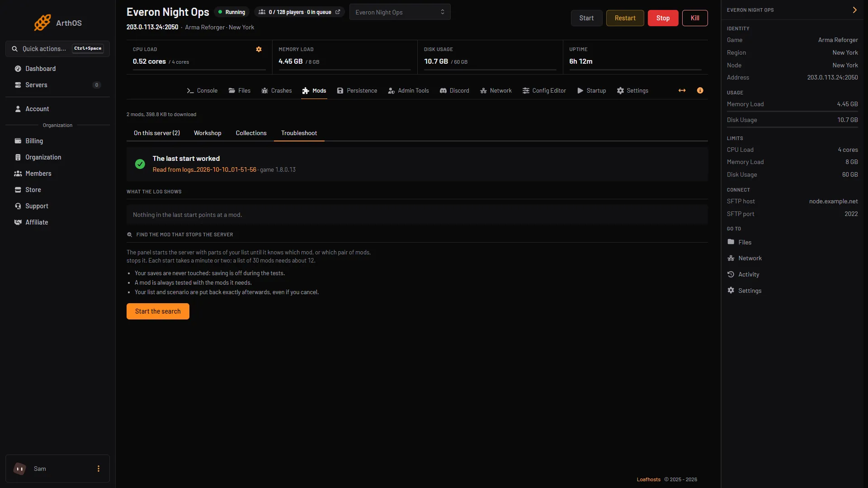Switch to the Crashes tab

coord(276,91)
